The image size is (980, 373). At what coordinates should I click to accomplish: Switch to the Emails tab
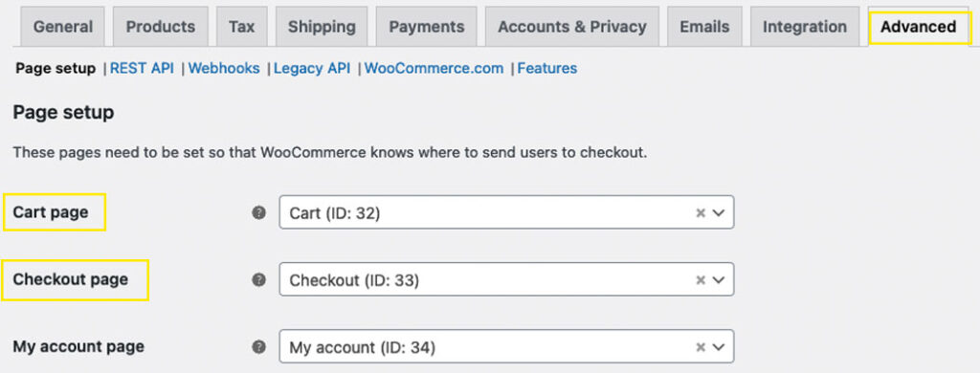click(704, 27)
